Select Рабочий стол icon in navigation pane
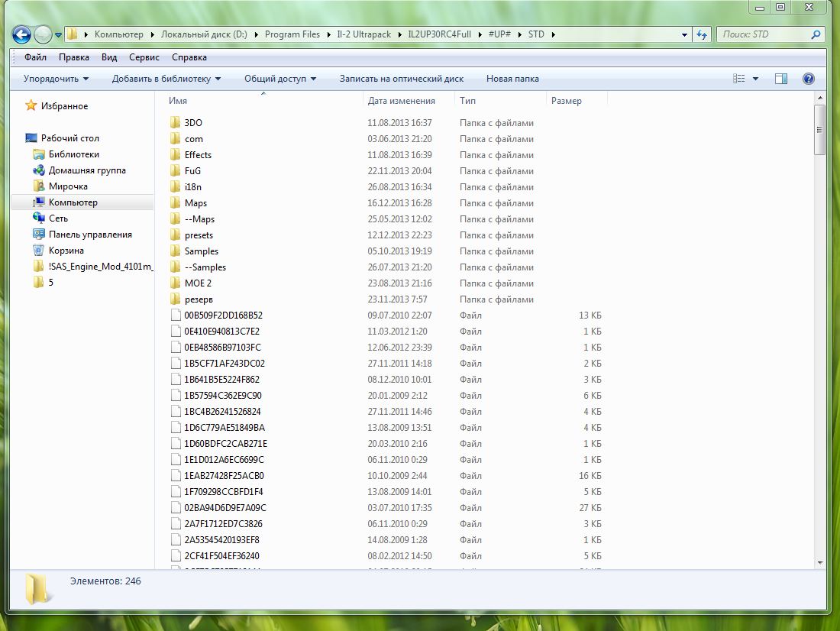The image size is (840, 631). [31, 138]
